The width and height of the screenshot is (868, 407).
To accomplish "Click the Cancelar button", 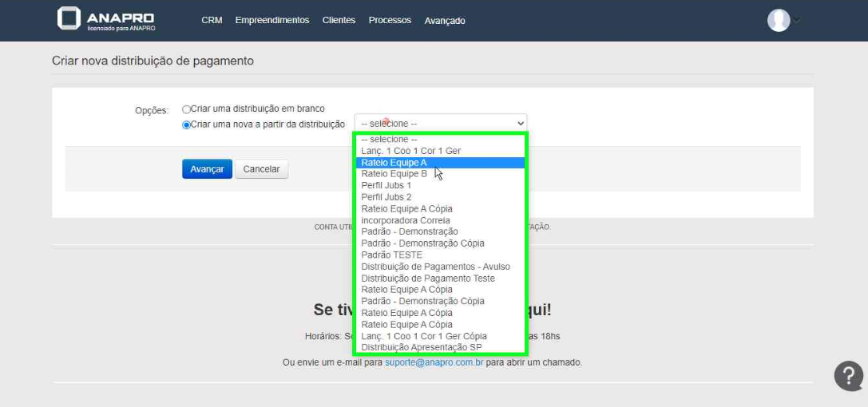I will (261, 169).
